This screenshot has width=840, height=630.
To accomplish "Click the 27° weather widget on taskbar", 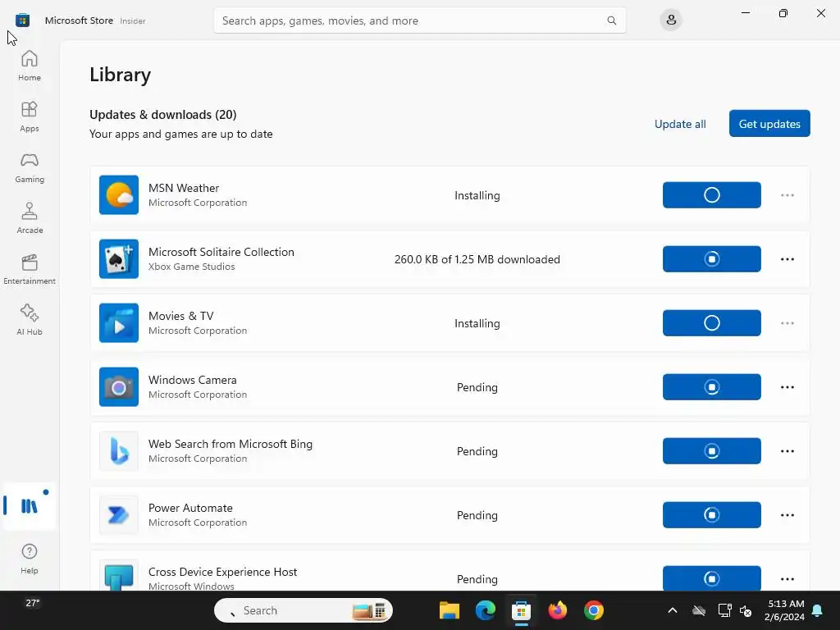I will (33, 603).
